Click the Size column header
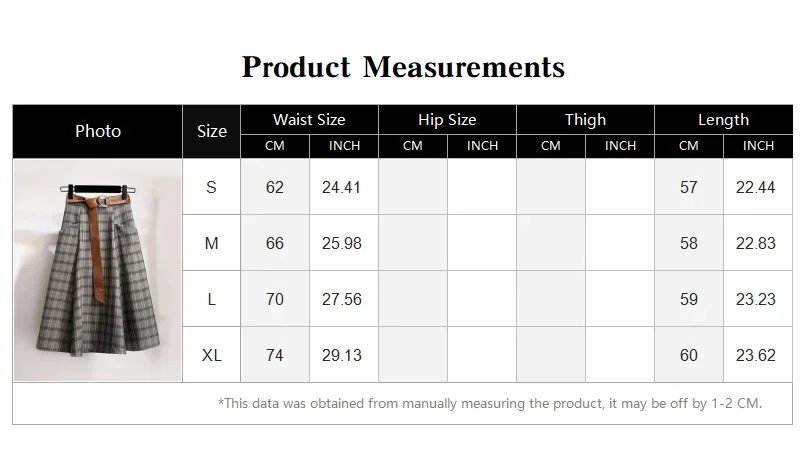Image resolution: width=804 pixels, height=459 pixels. point(212,131)
